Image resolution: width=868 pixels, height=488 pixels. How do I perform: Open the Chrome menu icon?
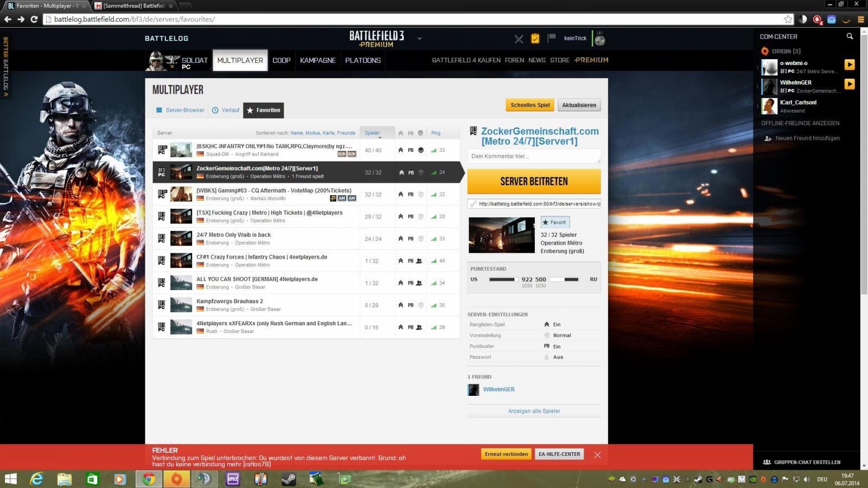point(860,19)
